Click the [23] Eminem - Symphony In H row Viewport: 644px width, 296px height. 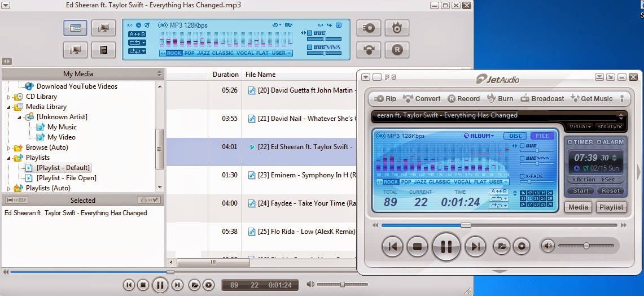point(261,175)
